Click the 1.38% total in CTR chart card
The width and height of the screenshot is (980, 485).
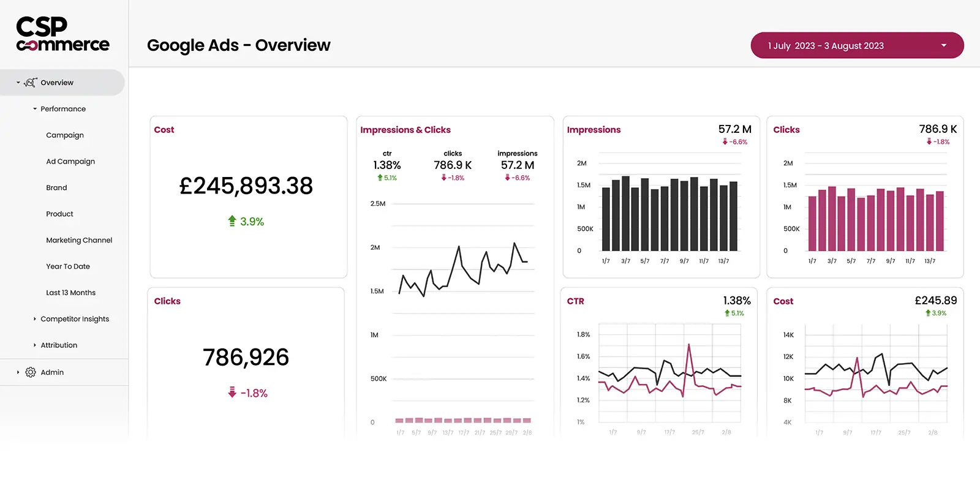(737, 301)
